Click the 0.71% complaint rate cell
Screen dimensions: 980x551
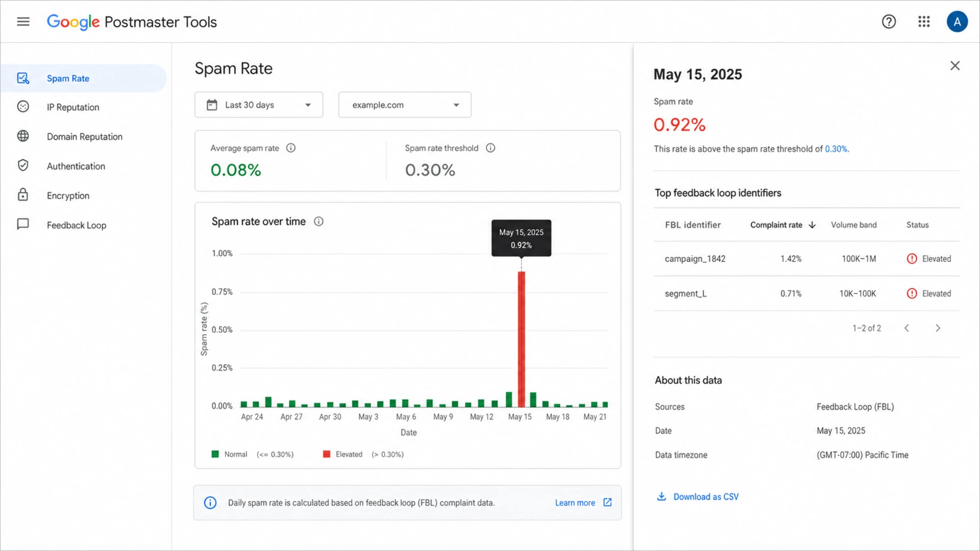(x=791, y=293)
